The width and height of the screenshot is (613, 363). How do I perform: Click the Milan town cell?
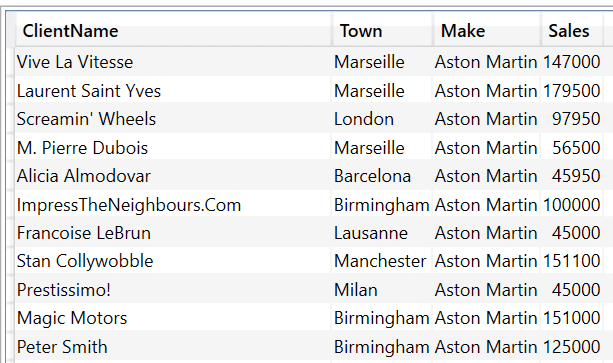click(382, 290)
